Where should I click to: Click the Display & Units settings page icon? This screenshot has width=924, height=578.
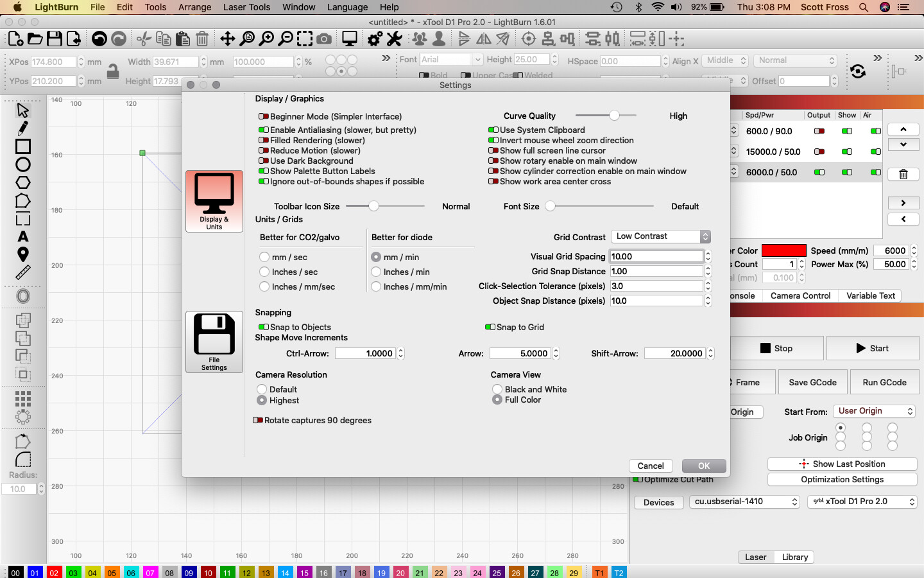(x=214, y=201)
